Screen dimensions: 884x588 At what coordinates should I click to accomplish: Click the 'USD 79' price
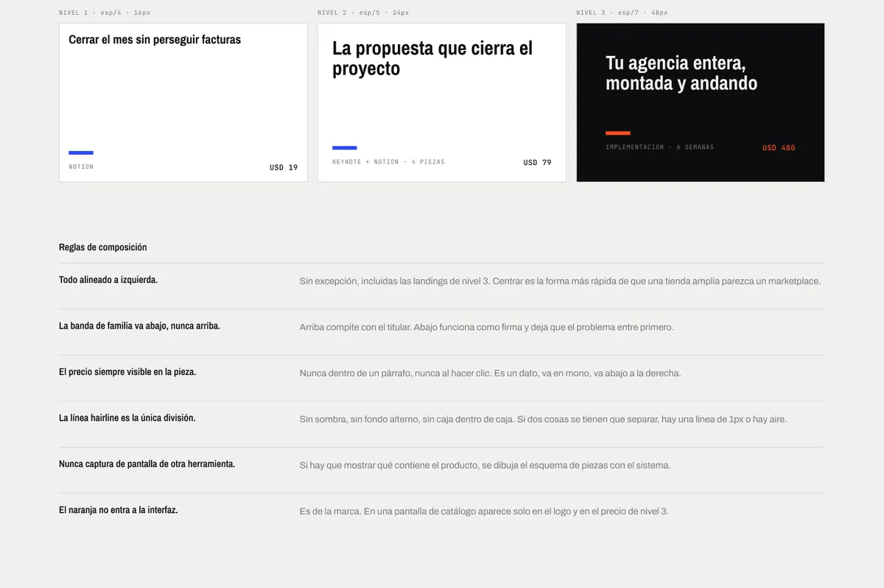pyautogui.click(x=537, y=162)
